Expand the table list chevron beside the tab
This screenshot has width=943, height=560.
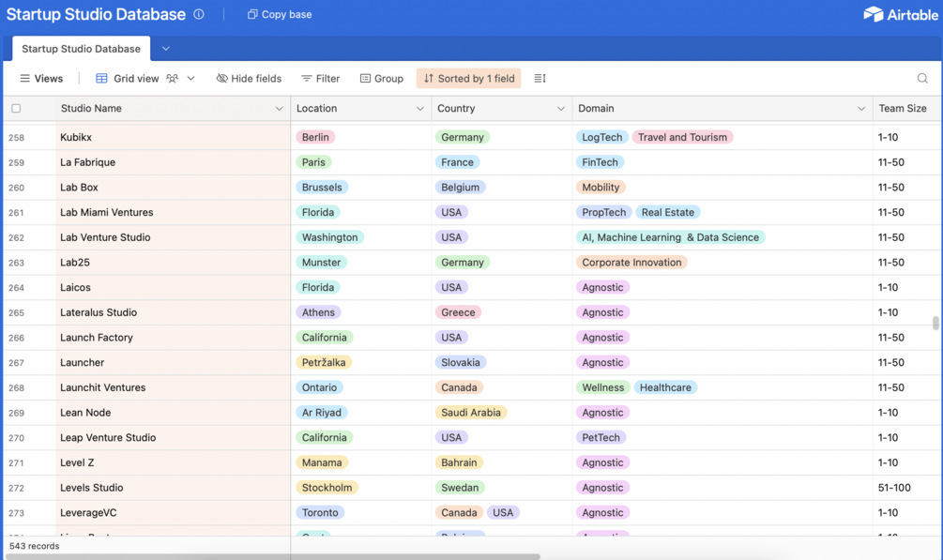pos(165,49)
